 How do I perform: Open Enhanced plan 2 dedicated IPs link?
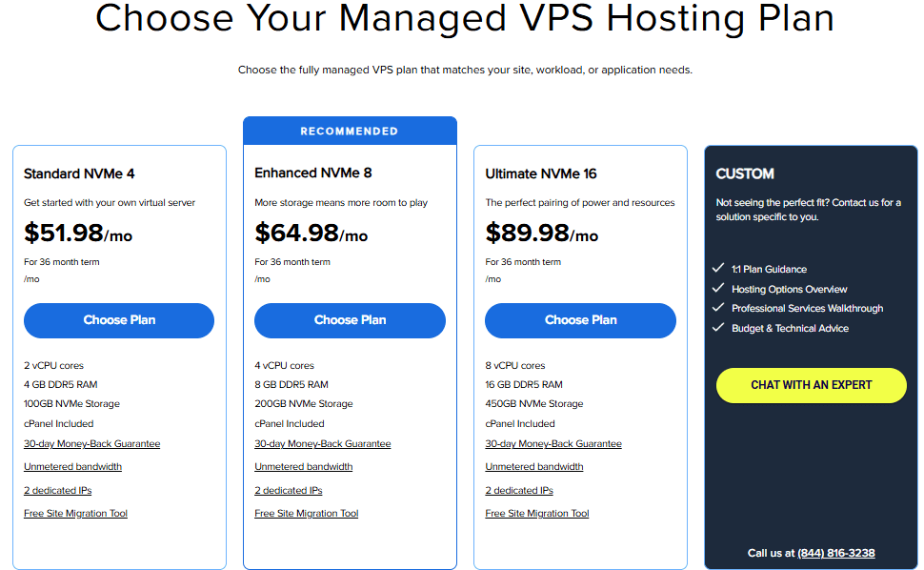(289, 490)
